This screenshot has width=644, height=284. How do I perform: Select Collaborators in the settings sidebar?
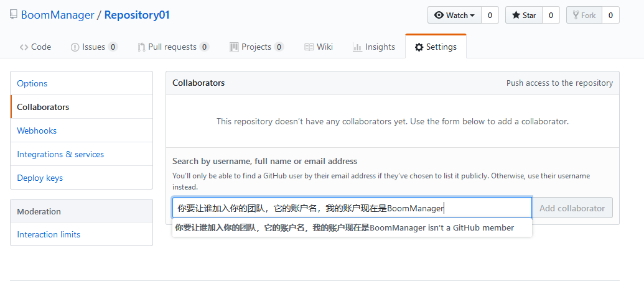click(x=82, y=107)
